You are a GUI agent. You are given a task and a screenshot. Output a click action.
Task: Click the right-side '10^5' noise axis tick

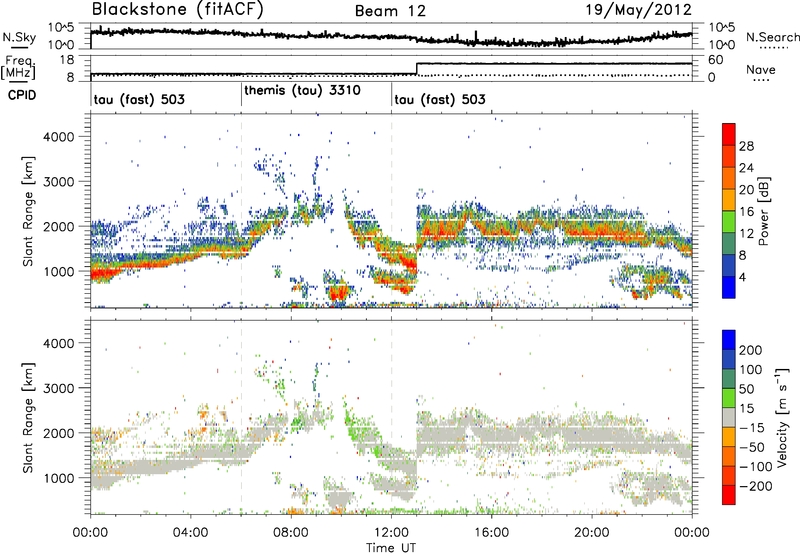point(722,27)
